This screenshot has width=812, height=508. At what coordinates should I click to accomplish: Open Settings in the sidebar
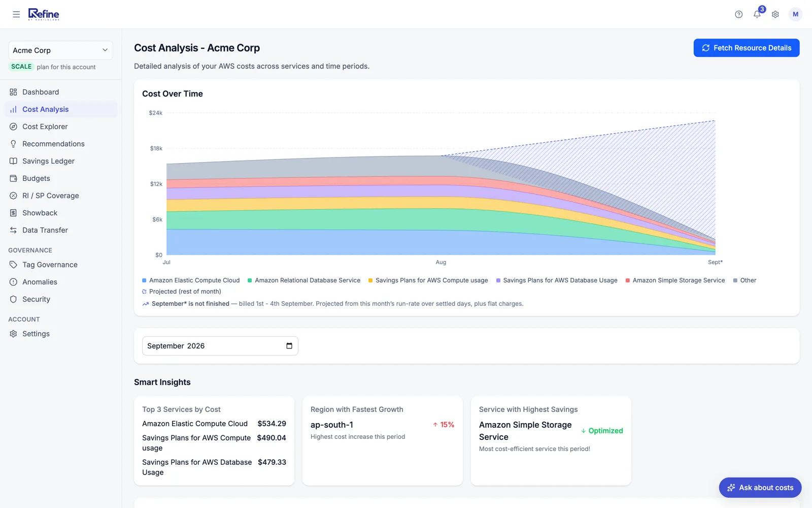tap(61, 334)
